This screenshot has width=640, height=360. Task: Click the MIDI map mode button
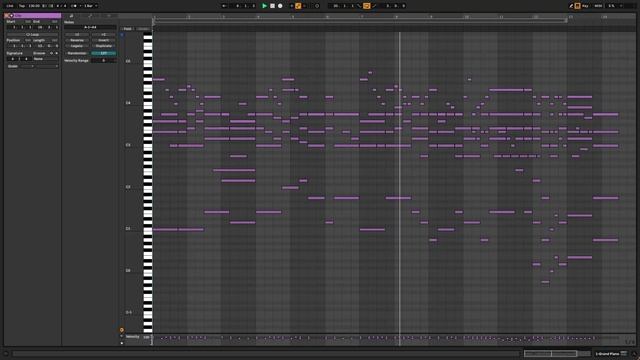[x=598, y=6]
